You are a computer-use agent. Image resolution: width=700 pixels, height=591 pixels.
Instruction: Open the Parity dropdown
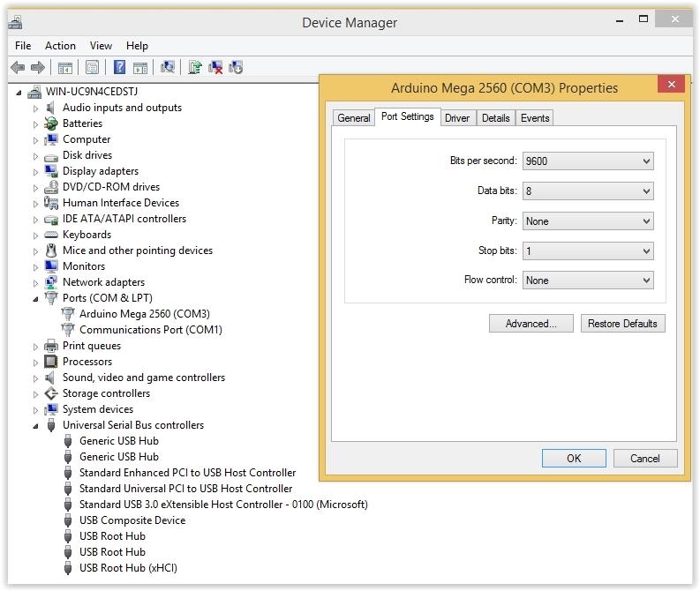coord(587,221)
